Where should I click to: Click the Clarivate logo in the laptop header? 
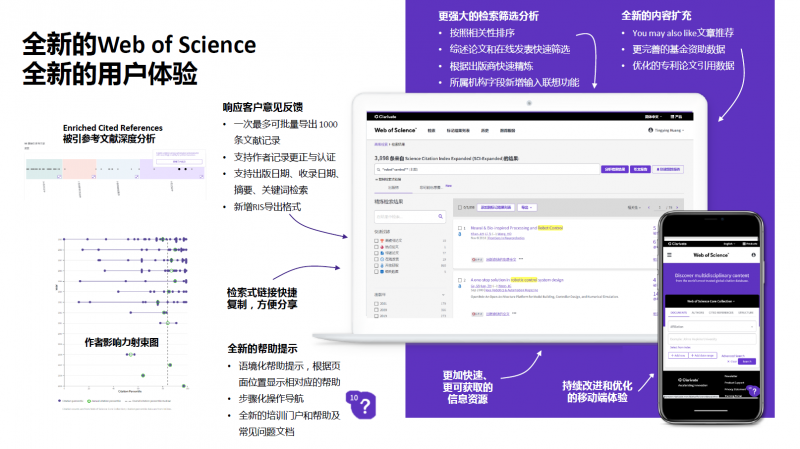[x=384, y=117]
